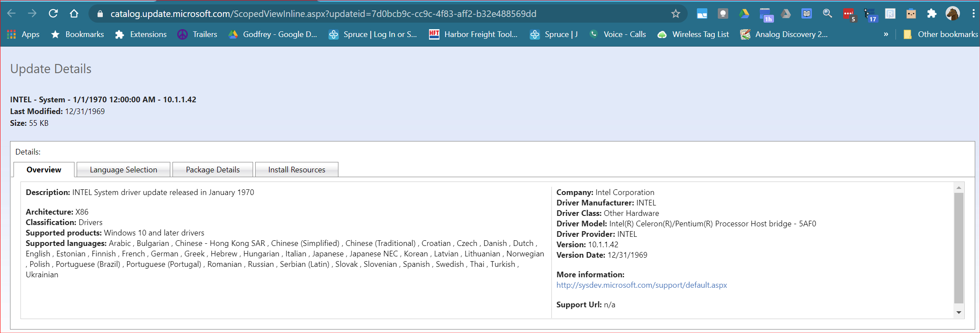Open the red password manager extension with badge 5

pos(849,15)
